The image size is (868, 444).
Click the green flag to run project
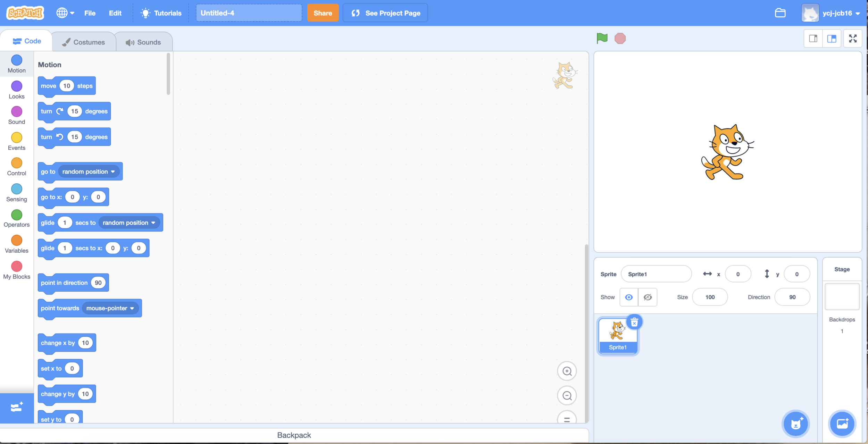coord(602,38)
